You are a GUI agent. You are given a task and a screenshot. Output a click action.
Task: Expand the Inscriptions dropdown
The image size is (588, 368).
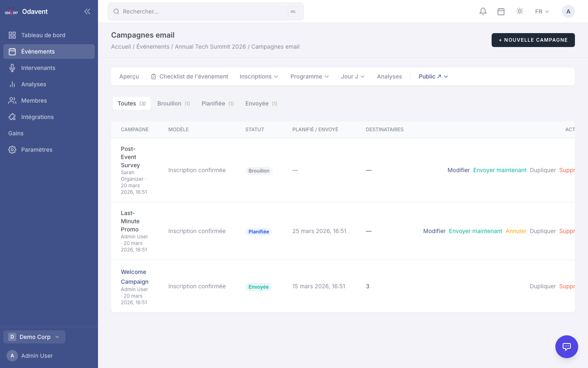point(259,76)
